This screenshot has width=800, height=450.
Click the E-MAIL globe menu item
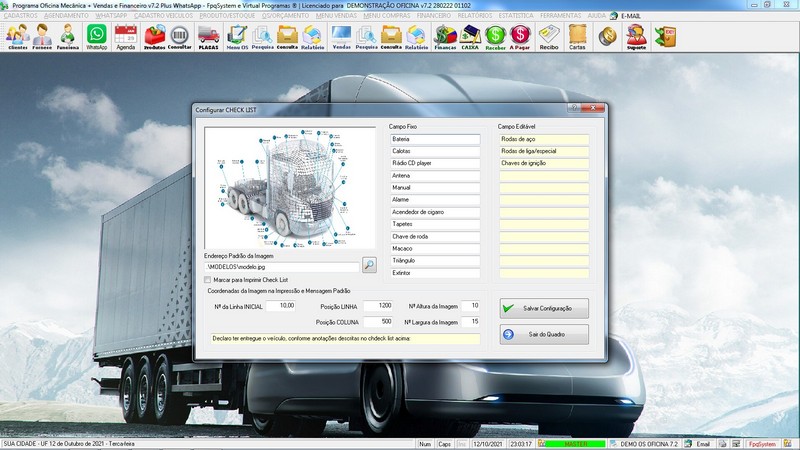pos(626,16)
